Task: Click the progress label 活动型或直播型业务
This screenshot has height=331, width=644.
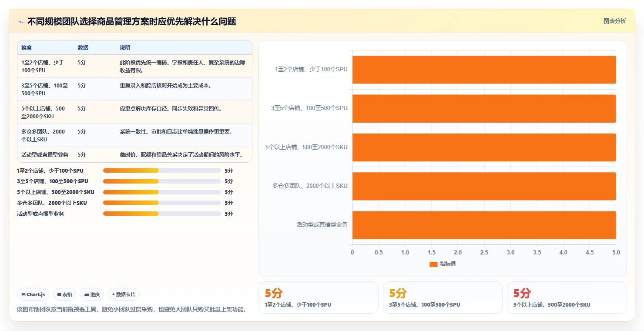Action: pyautogui.click(x=40, y=214)
